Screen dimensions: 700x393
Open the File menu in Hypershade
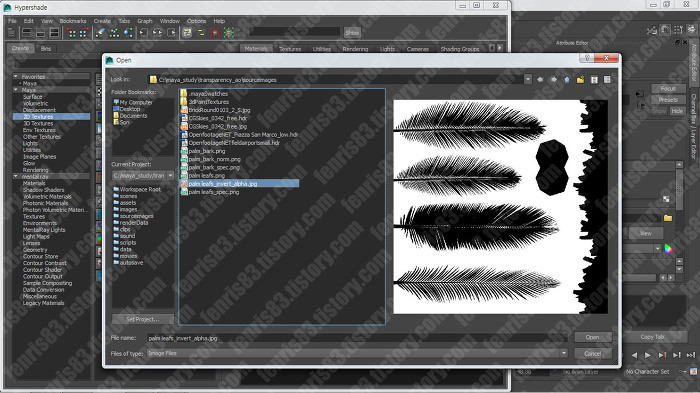(x=12, y=21)
